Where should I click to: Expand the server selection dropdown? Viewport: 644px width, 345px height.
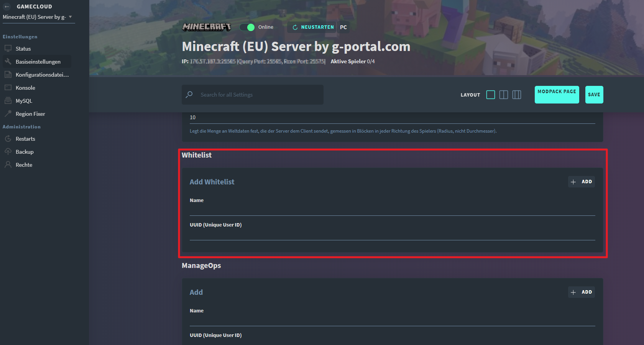tap(70, 17)
